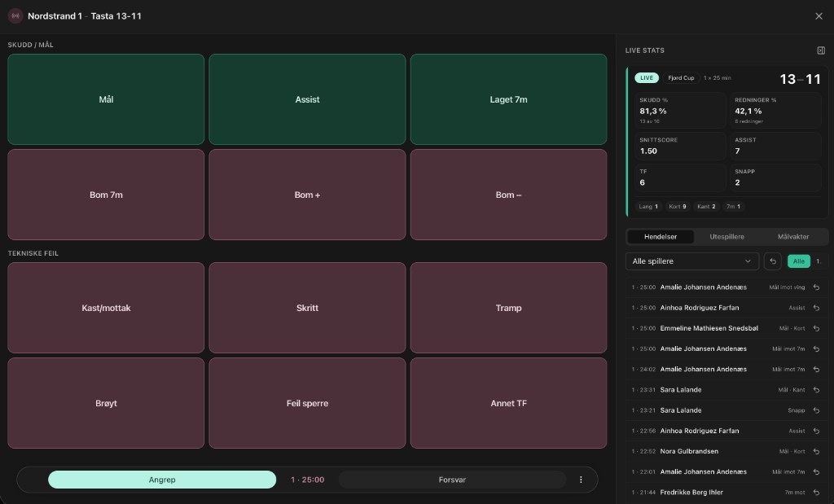This screenshot has height=504, width=834.
Task: Click the Assist button
Action: 307,99
